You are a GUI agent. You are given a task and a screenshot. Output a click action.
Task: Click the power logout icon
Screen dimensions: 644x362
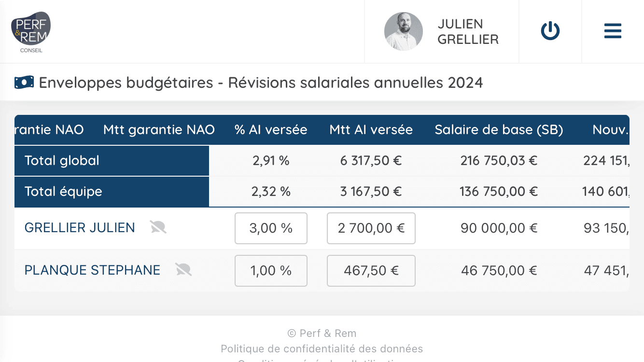(550, 31)
